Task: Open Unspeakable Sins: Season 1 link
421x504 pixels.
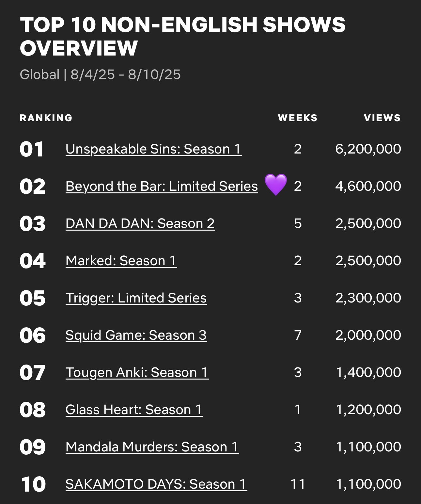Action: [x=153, y=149]
